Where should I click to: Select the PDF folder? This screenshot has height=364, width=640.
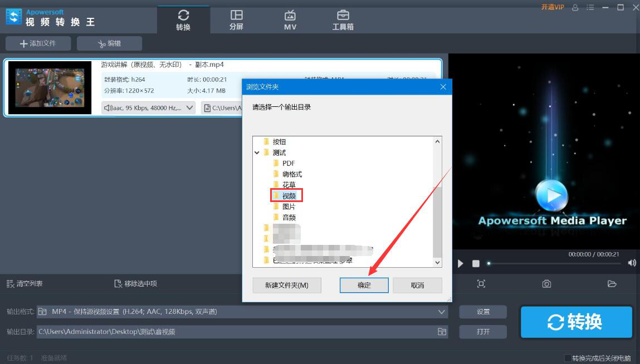288,163
